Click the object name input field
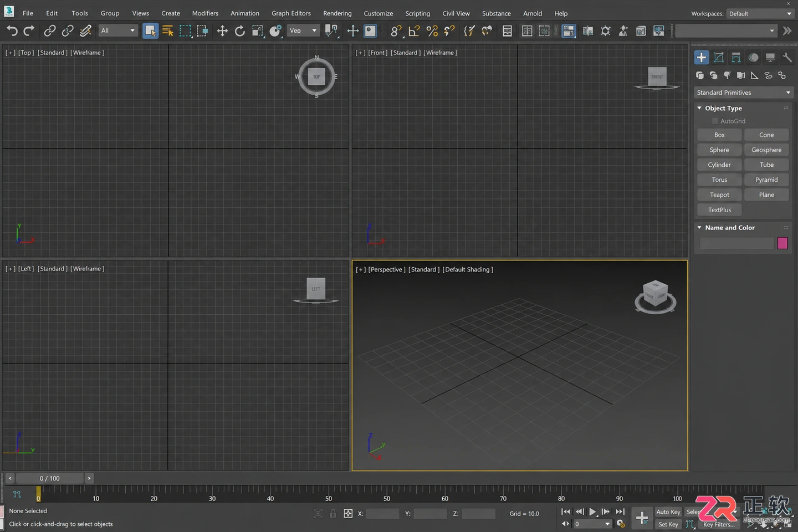798x532 pixels. (x=736, y=243)
